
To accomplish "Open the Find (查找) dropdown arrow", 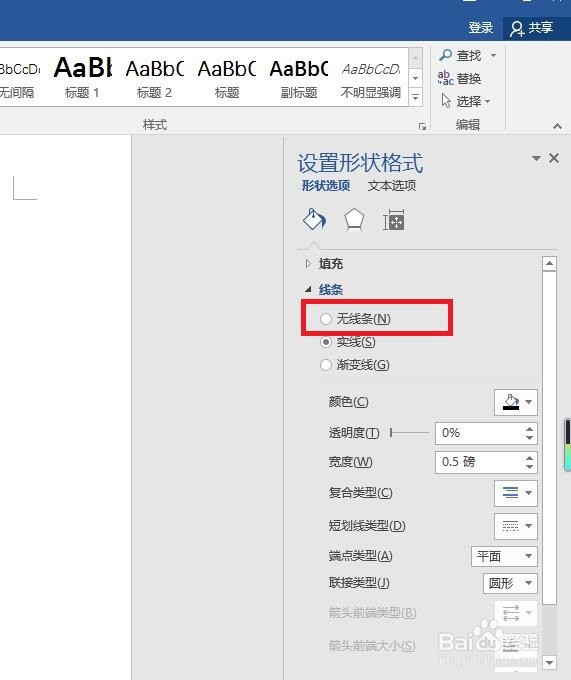I will pos(493,56).
